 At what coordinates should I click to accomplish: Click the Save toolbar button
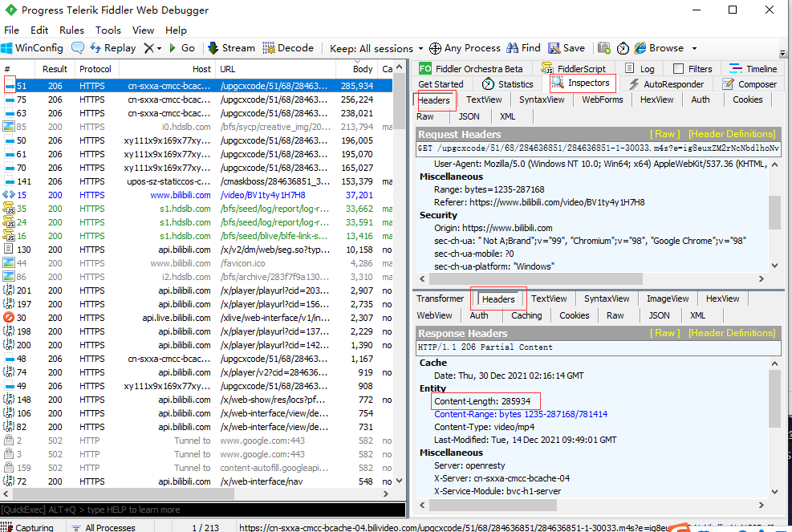click(567, 48)
